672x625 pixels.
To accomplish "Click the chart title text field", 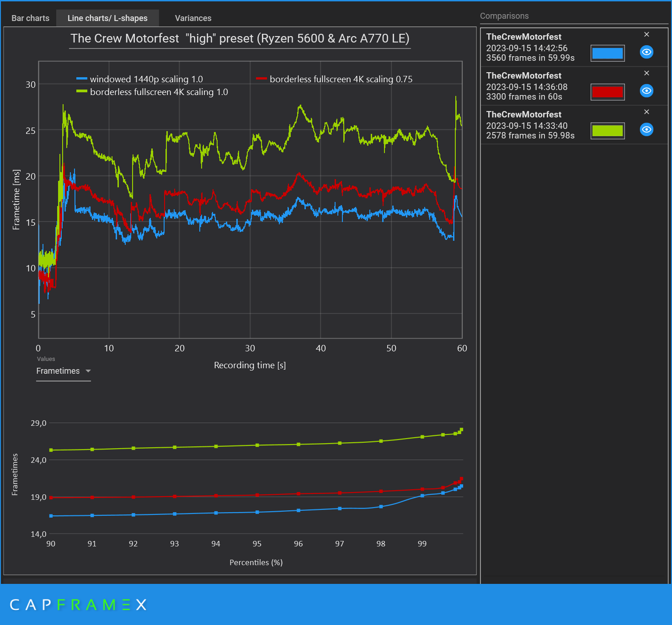I will pos(240,38).
